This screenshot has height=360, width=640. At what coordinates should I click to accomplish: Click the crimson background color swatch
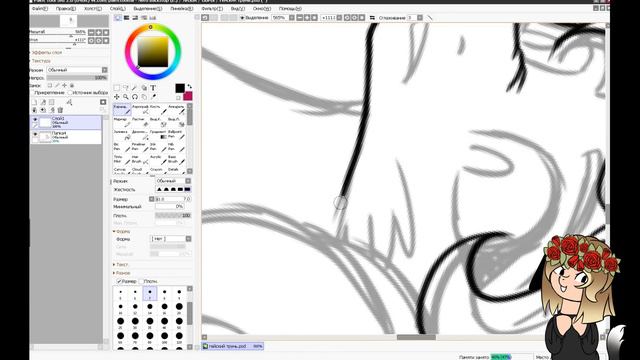[x=188, y=96]
